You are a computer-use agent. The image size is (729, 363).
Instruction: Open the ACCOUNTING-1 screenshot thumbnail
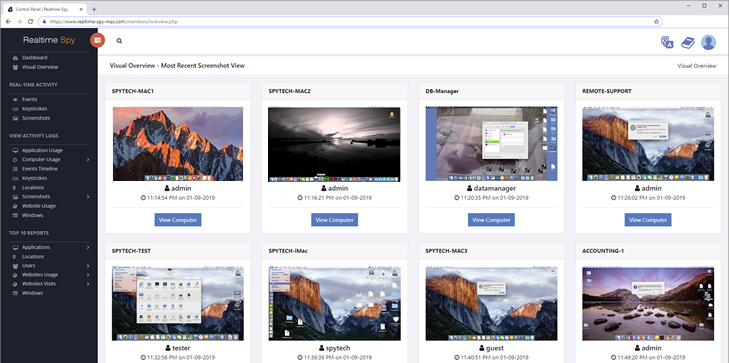click(648, 304)
